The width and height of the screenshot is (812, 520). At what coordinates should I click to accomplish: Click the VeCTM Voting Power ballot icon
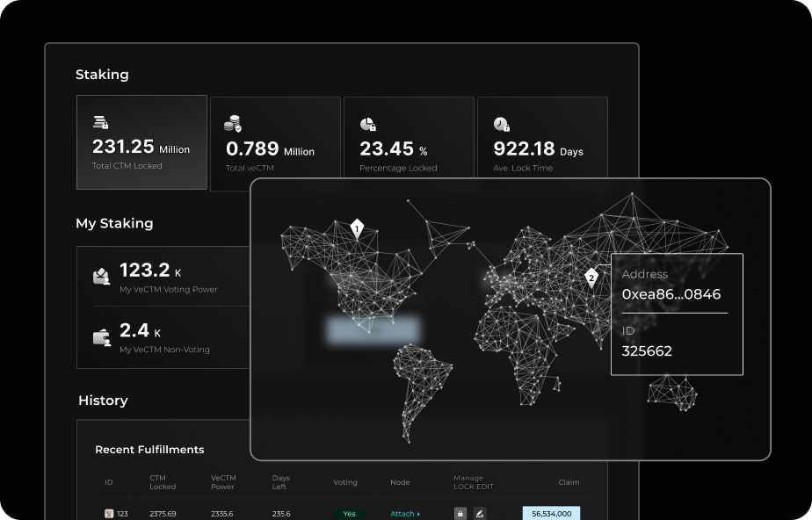(x=102, y=276)
